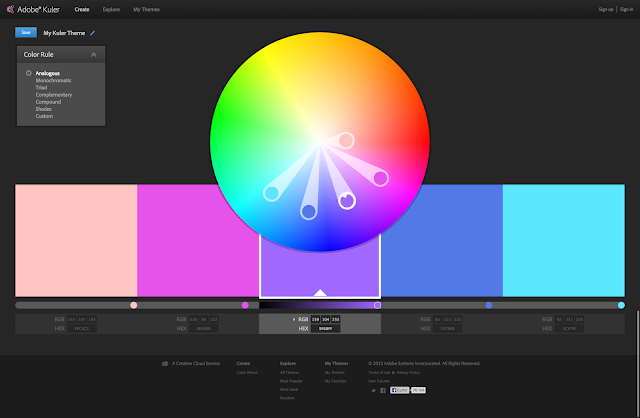
Task: Open footer Color Wheel link
Action: pyautogui.click(x=247, y=372)
